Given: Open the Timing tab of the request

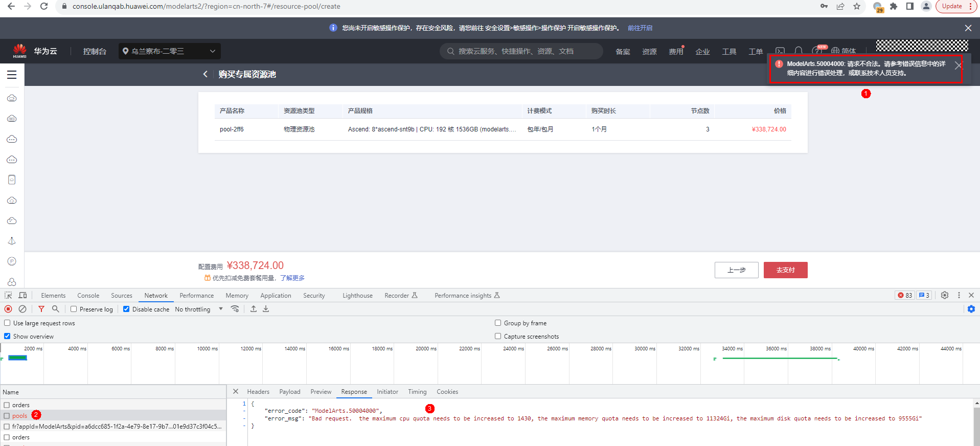Looking at the screenshot, I should point(417,392).
